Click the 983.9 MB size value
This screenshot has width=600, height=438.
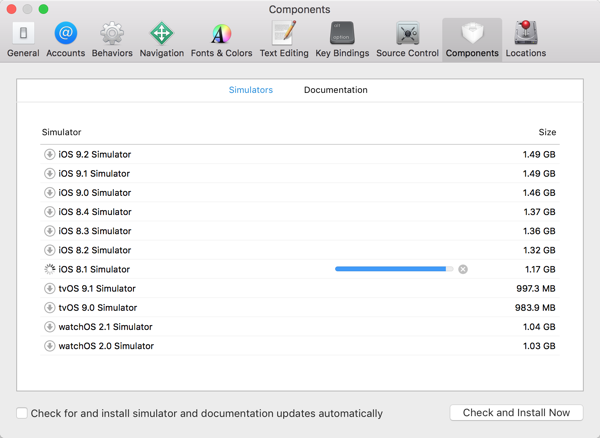[535, 307]
